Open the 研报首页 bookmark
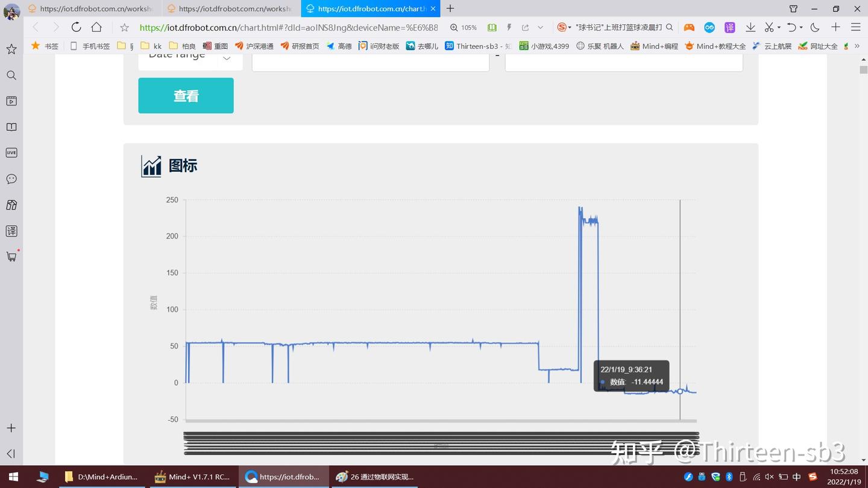The width and height of the screenshot is (868, 488). (x=300, y=46)
